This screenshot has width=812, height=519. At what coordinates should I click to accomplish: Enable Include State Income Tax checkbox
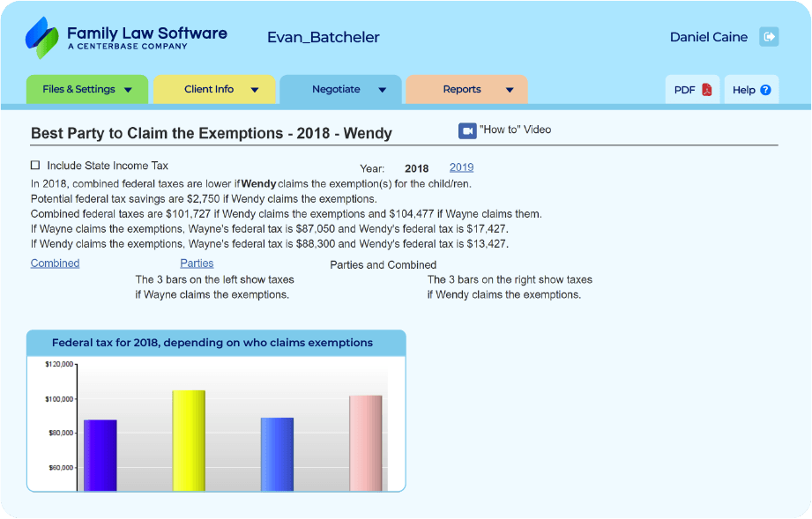(35, 165)
